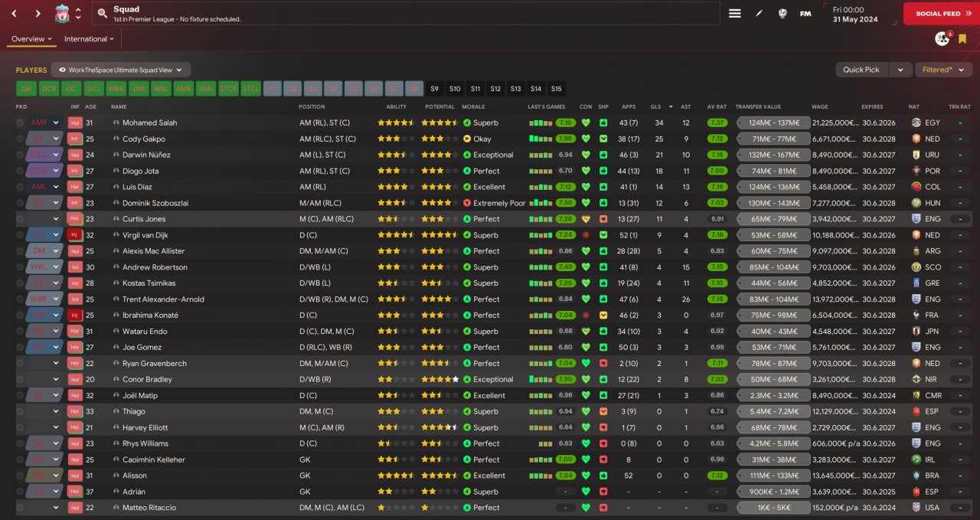980x520 pixels.
Task: Open WBL position dropdown for Andrew Robertson
Action: click(x=44, y=267)
